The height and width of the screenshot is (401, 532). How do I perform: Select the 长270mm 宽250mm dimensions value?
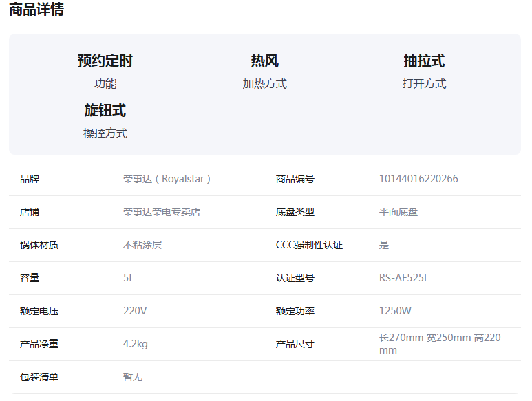440,344
